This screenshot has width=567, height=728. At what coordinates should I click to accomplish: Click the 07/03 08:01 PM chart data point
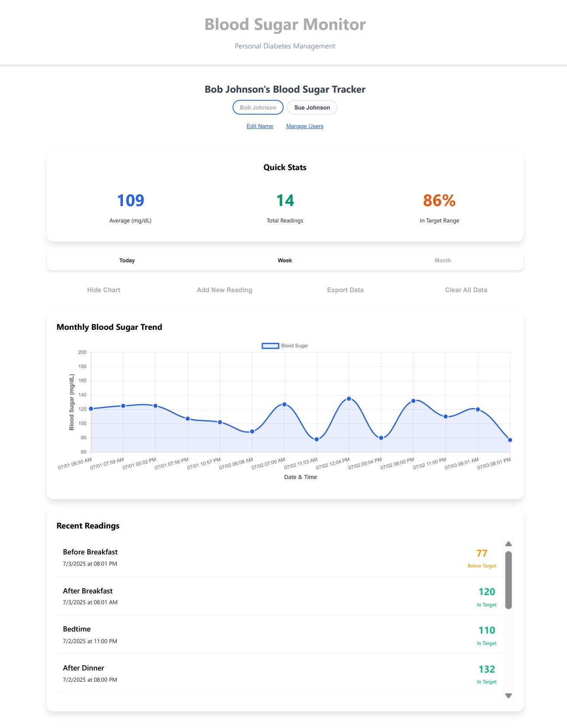(x=510, y=440)
